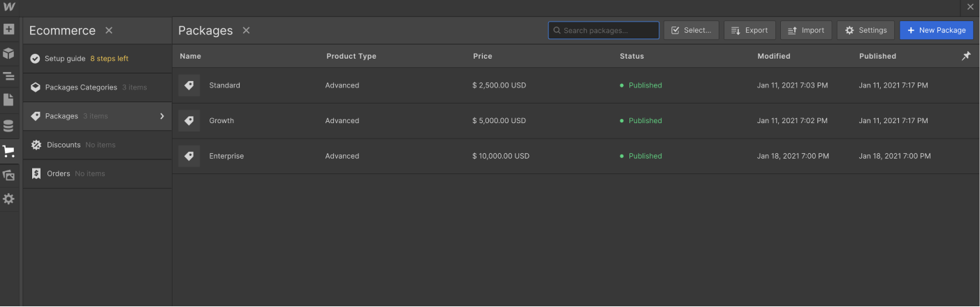Close the Packages panel
Image resolution: width=980 pixels, height=307 pixels.
(x=246, y=30)
